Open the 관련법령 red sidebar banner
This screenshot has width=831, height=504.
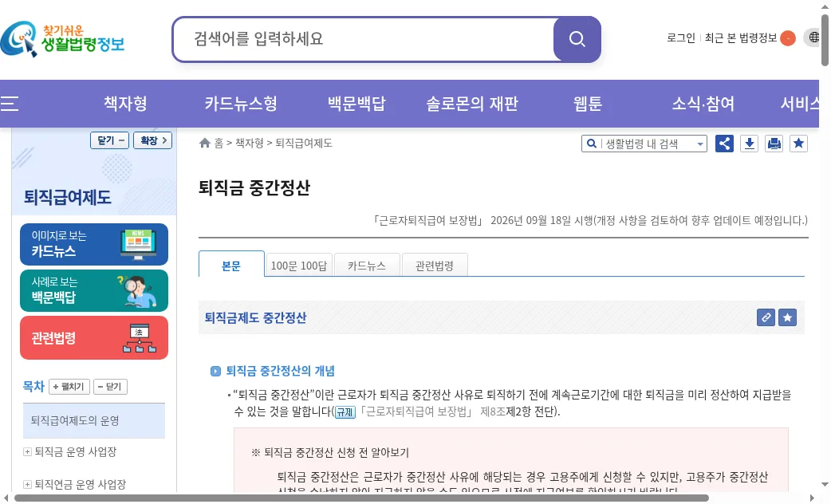(x=94, y=337)
